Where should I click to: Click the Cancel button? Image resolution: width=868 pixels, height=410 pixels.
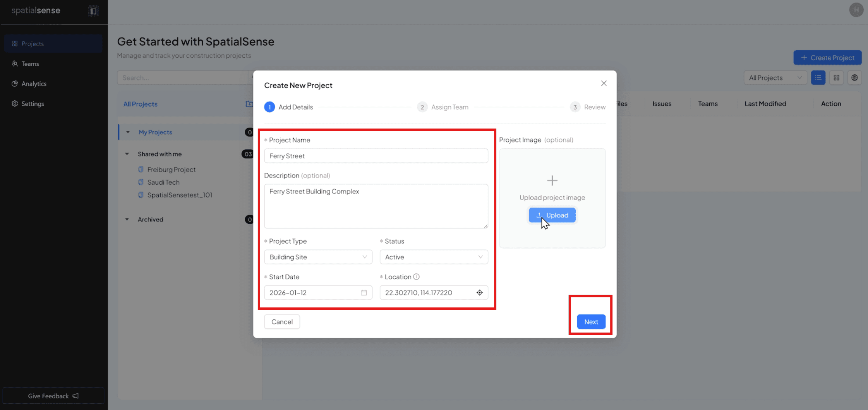[x=282, y=322]
